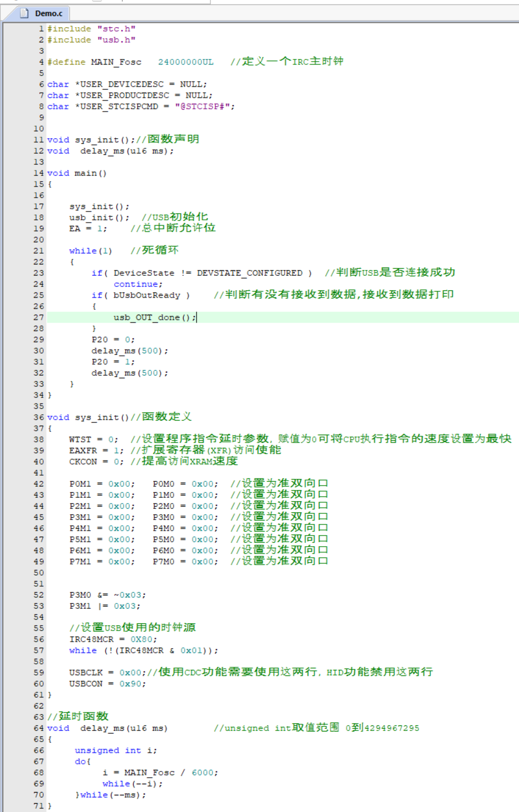This screenshot has height=812, width=519.
Task: Click DEVSTATE_CONFIGURED in the if condition
Action: pos(250,273)
